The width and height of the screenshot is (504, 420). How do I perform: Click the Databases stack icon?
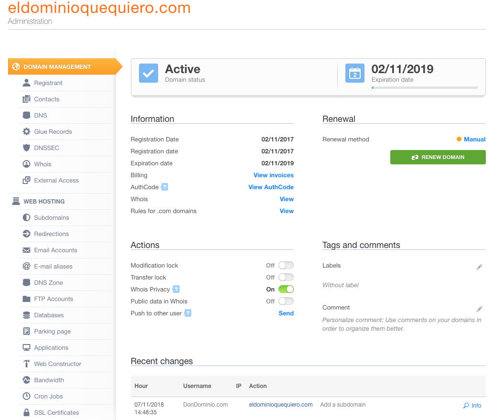click(26, 315)
